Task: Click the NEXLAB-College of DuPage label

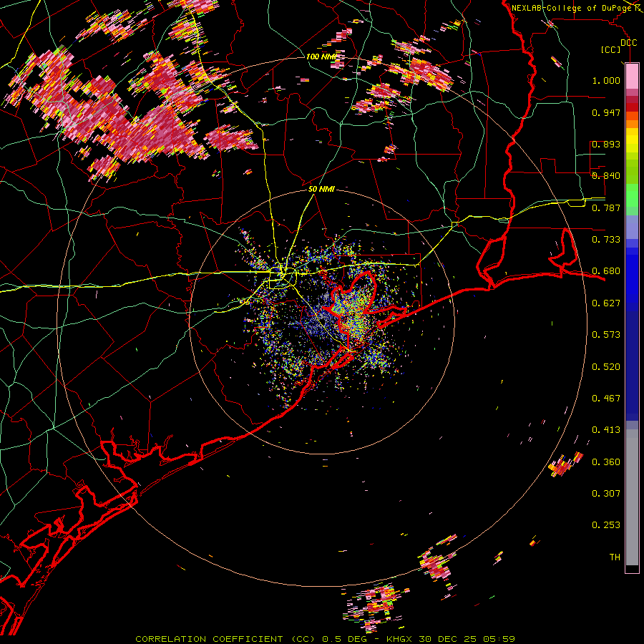Action: pos(571,8)
